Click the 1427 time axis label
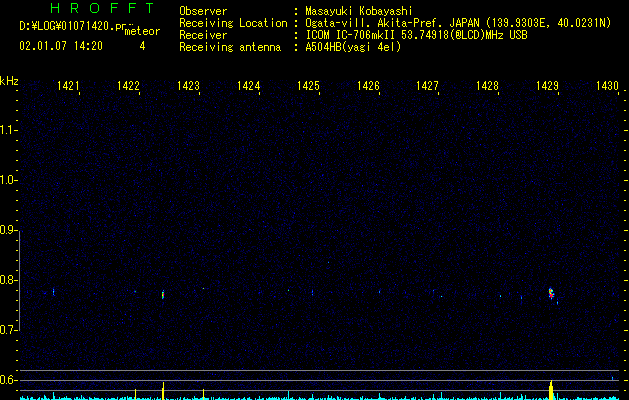Image resolution: width=629 pixels, height=400 pixels. (427, 86)
